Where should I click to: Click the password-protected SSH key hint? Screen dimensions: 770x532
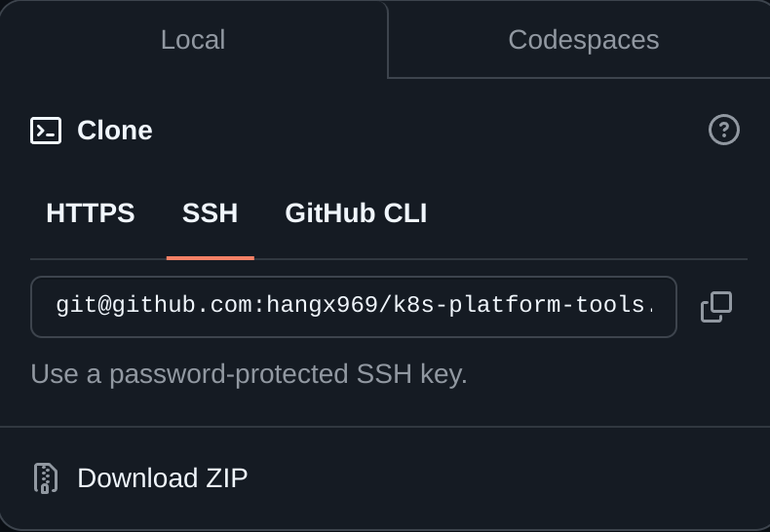(249, 374)
